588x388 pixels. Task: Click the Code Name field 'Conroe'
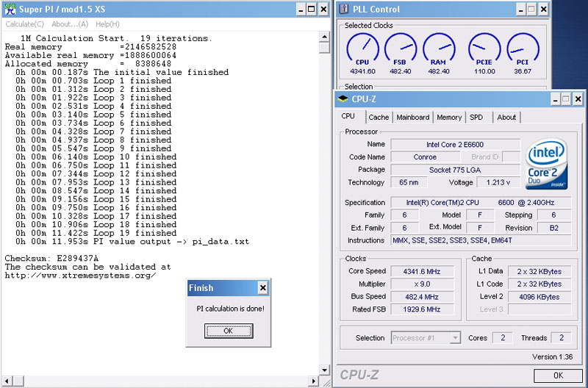425,157
